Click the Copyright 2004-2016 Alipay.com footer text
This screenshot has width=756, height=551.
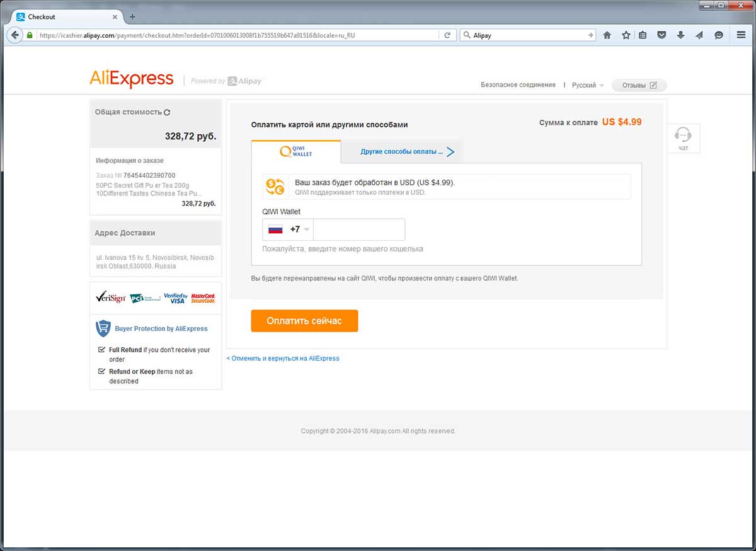pos(378,431)
